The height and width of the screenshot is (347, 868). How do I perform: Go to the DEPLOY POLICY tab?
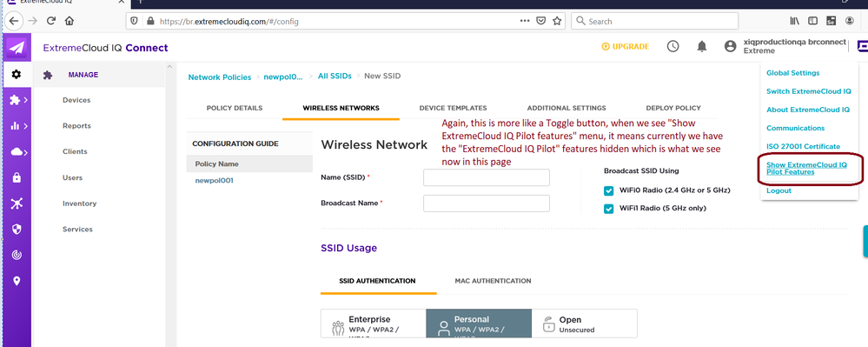673,108
